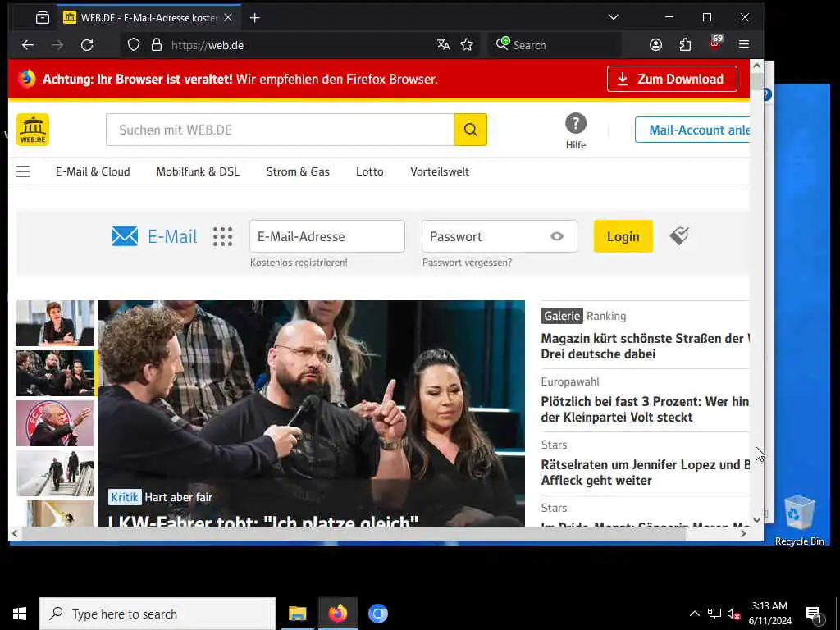Open Vorteilswelt menu item
This screenshot has width=840, height=630.
[440, 171]
